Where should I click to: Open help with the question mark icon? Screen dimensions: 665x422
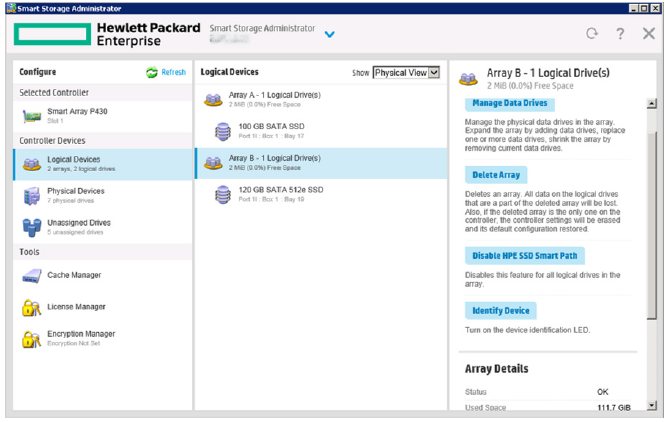(620, 34)
